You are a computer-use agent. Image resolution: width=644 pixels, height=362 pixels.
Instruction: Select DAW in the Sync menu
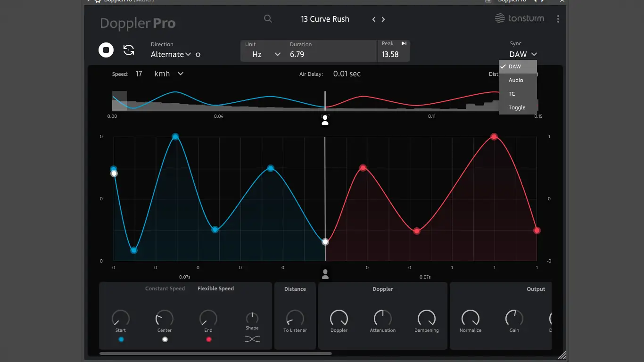(x=518, y=66)
